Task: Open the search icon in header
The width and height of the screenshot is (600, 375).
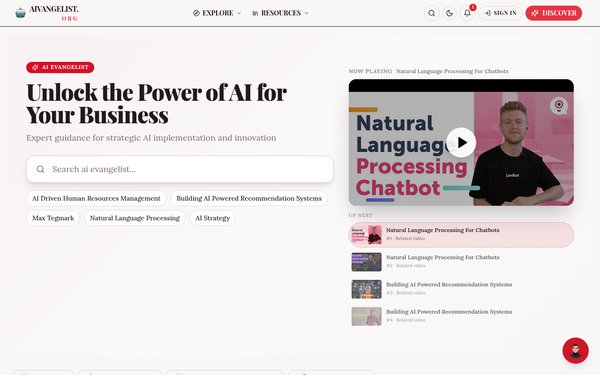Action: pos(432,13)
